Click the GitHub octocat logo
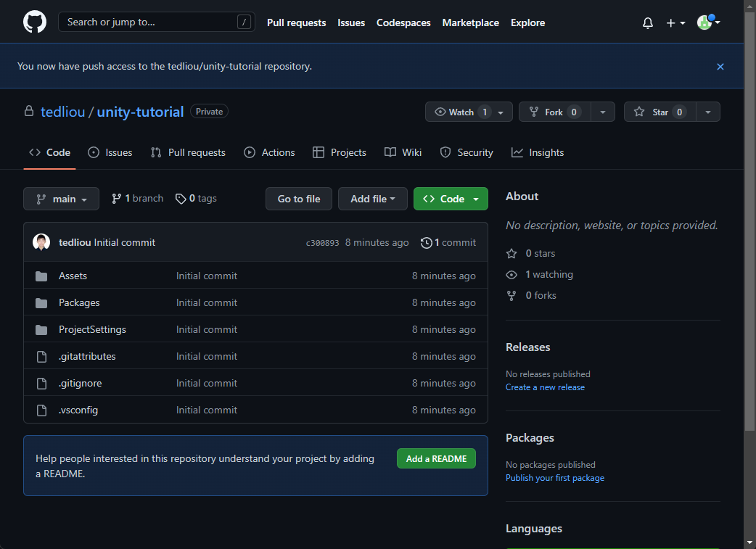Screen dimensions: 756x549 (x=35, y=22)
